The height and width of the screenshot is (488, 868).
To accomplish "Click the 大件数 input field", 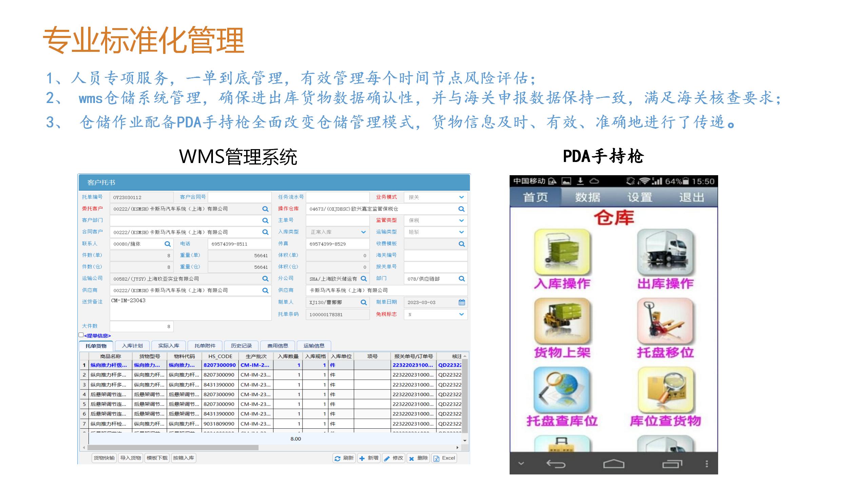I will 141,326.
